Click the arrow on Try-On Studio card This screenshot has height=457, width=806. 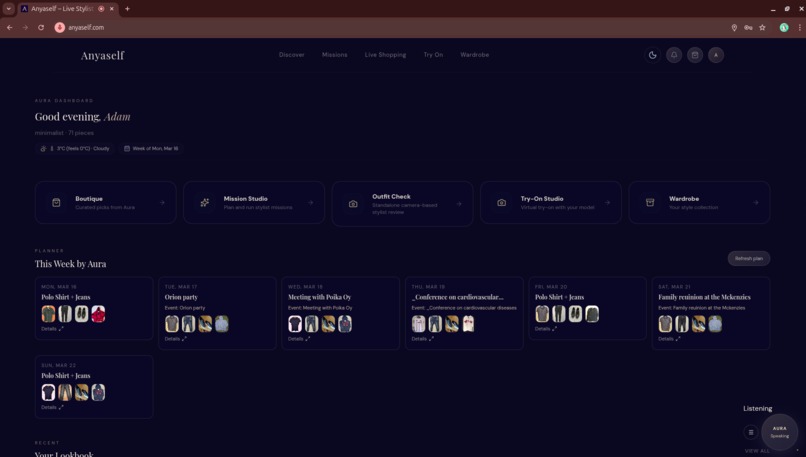[x=608, y=203]
